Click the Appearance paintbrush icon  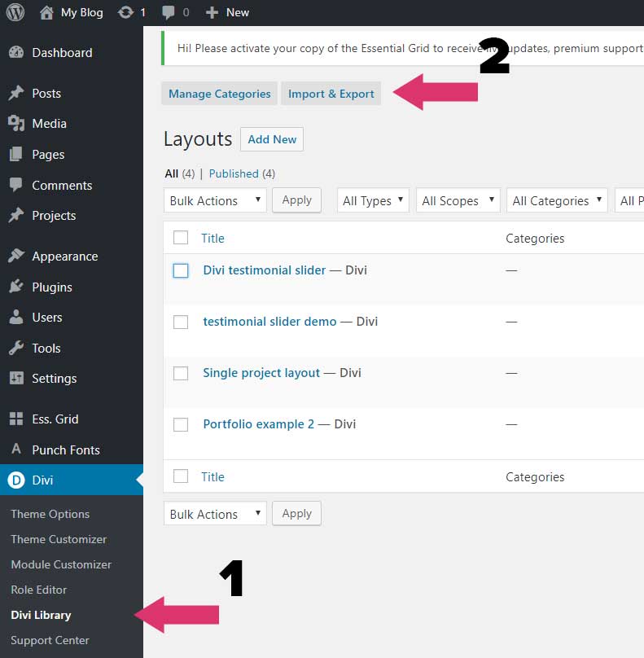(x=16, y=256)
